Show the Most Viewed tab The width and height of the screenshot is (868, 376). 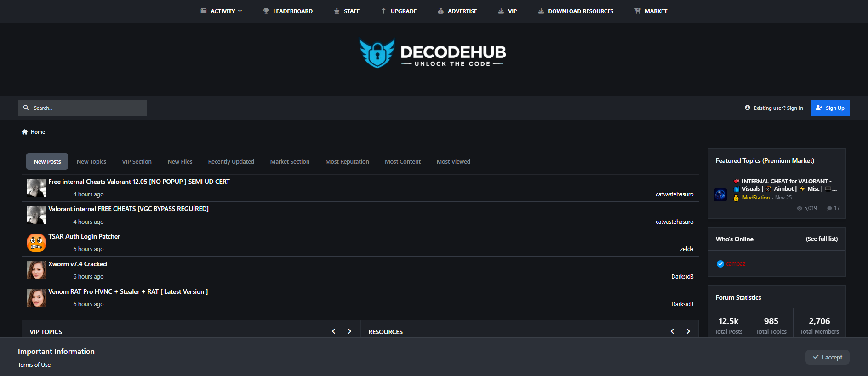453,161
